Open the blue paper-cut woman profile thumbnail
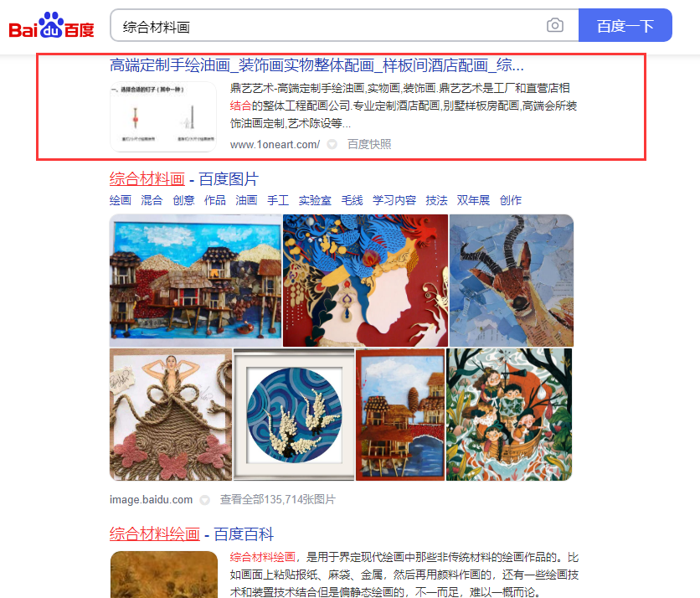700x598 pixels. coord(365,281)
